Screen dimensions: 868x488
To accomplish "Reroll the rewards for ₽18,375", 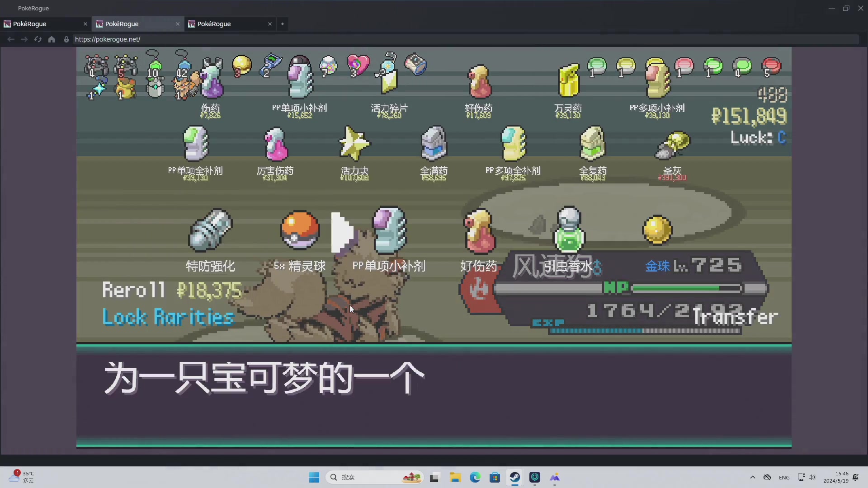I will coord(172,290).
